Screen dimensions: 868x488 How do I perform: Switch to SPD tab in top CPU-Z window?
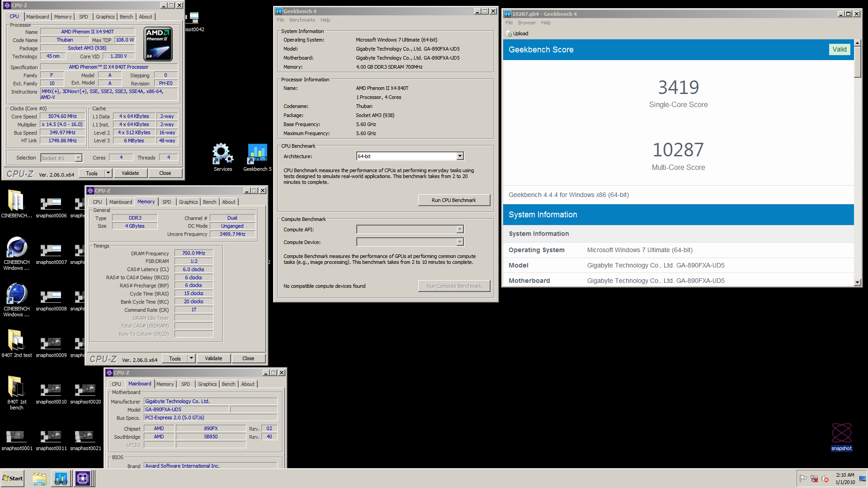point(84,17)
